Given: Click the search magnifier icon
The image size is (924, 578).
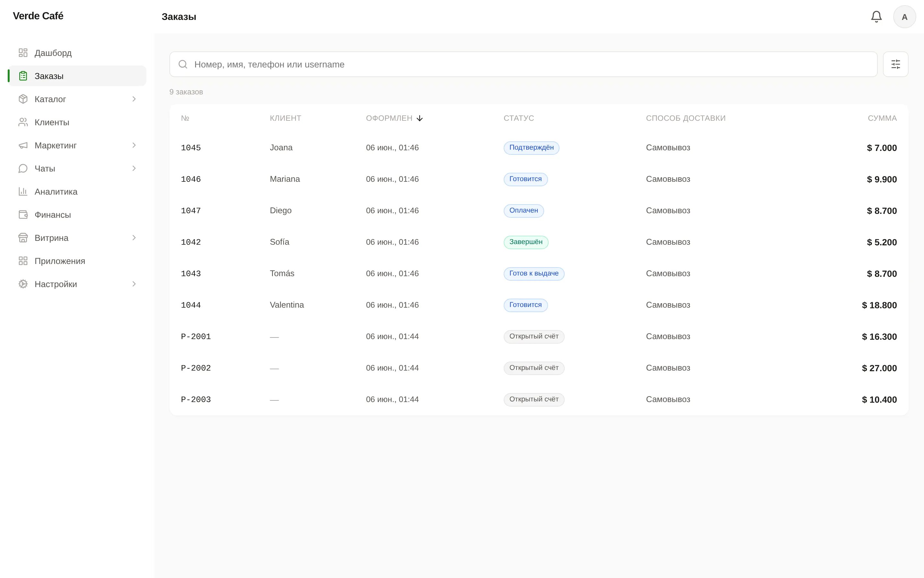Looking at the screenshot, I should click(x=183, y=64).
